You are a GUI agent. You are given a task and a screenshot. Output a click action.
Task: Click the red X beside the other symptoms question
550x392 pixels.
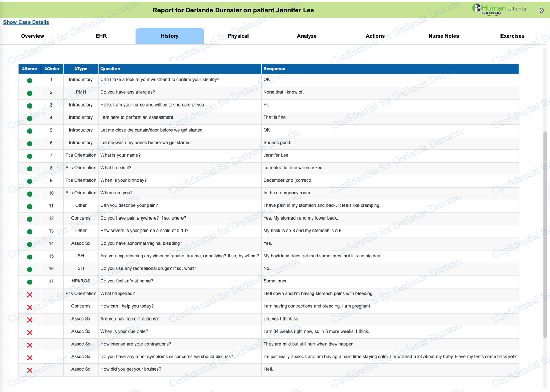[x=30, y=358]
